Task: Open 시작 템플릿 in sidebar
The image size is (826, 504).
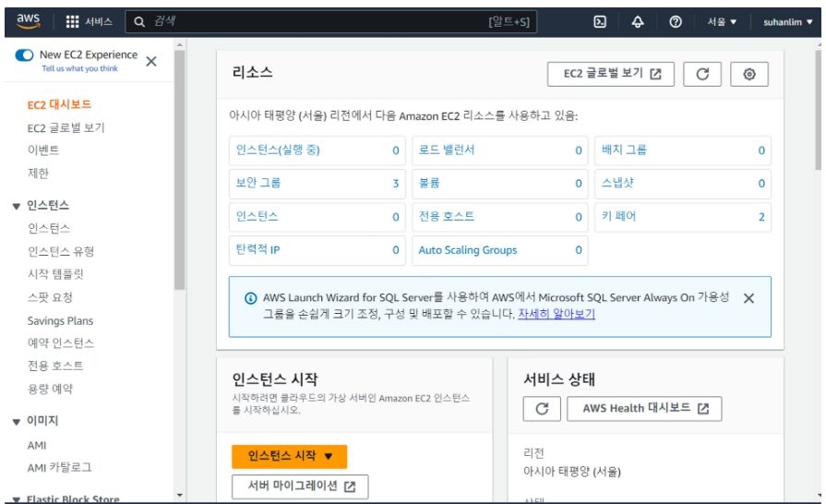Action: [x=55, y=274]
